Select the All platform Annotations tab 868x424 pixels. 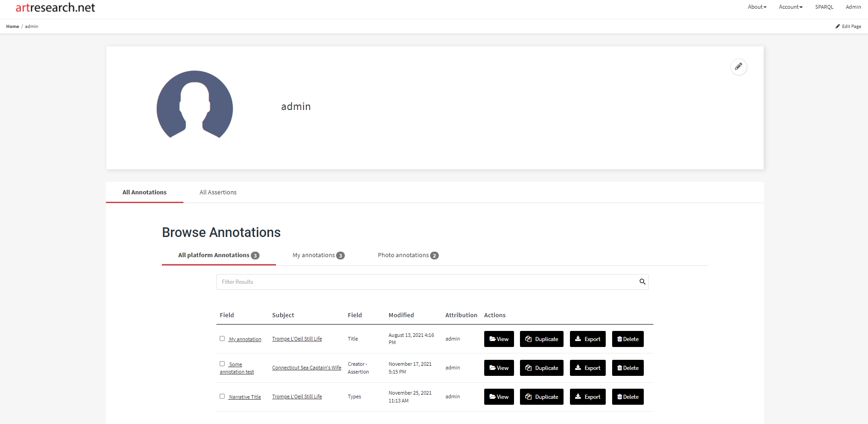coord(219,255)
